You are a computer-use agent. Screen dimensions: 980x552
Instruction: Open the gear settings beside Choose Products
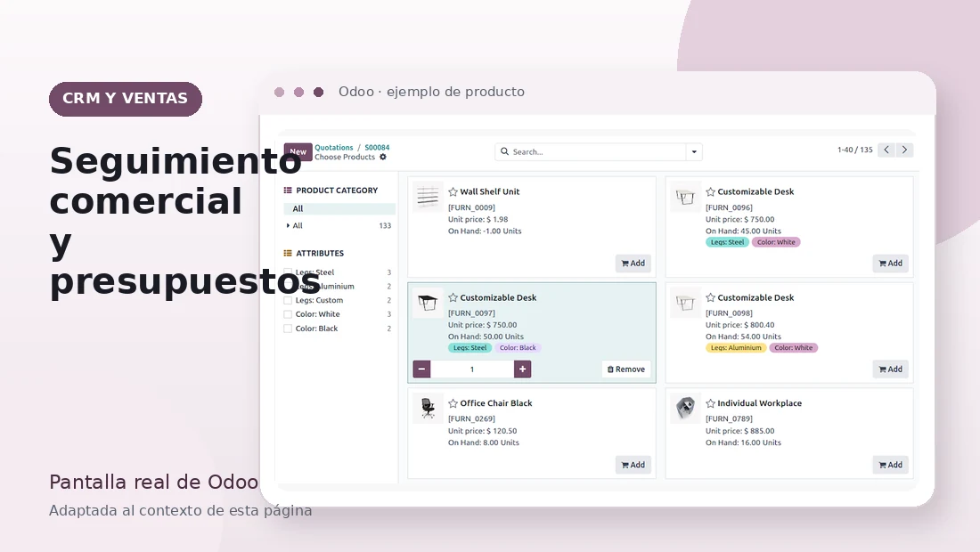(x=383, y=158)
